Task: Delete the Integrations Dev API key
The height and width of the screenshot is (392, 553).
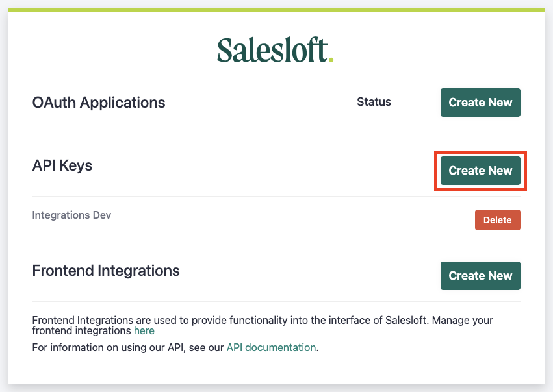Action: pyautogui.click(x=497, y=220)
